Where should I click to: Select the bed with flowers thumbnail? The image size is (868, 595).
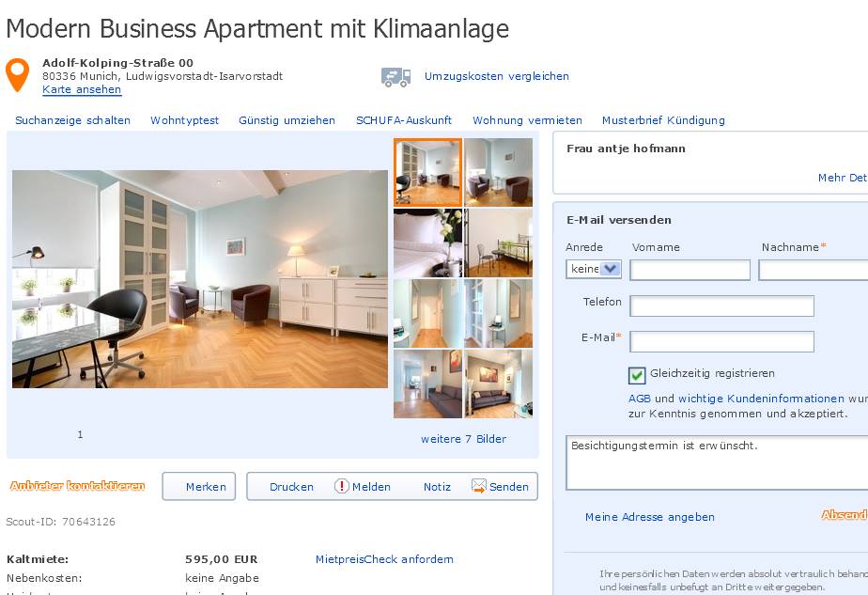click(427, 243)
